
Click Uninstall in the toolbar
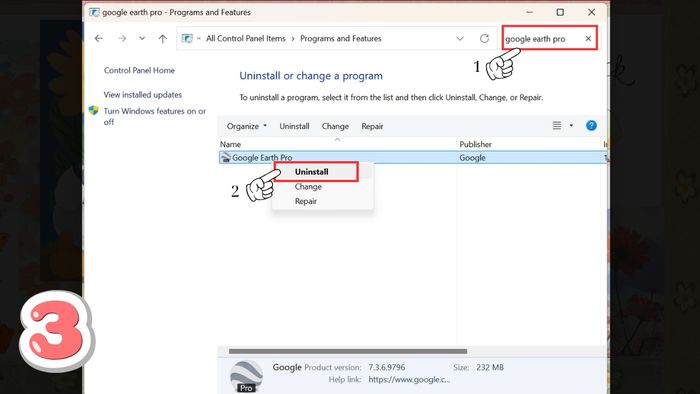coord(294,126)
